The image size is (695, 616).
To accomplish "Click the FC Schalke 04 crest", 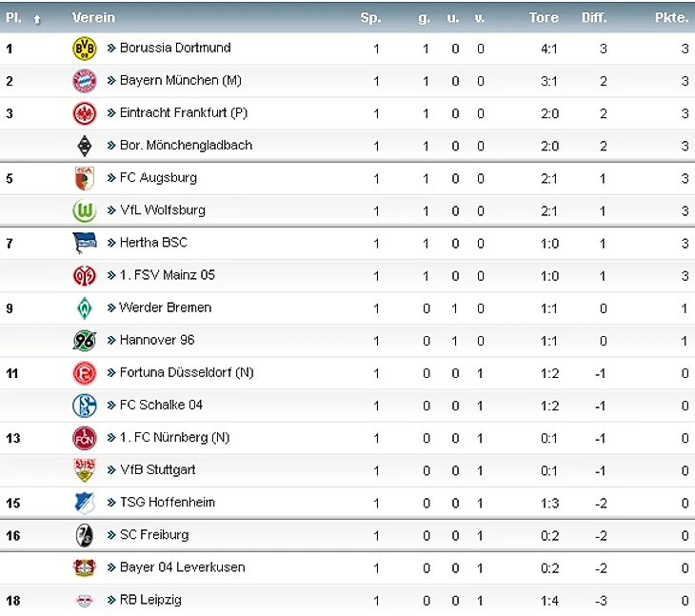I will point(84,405).
